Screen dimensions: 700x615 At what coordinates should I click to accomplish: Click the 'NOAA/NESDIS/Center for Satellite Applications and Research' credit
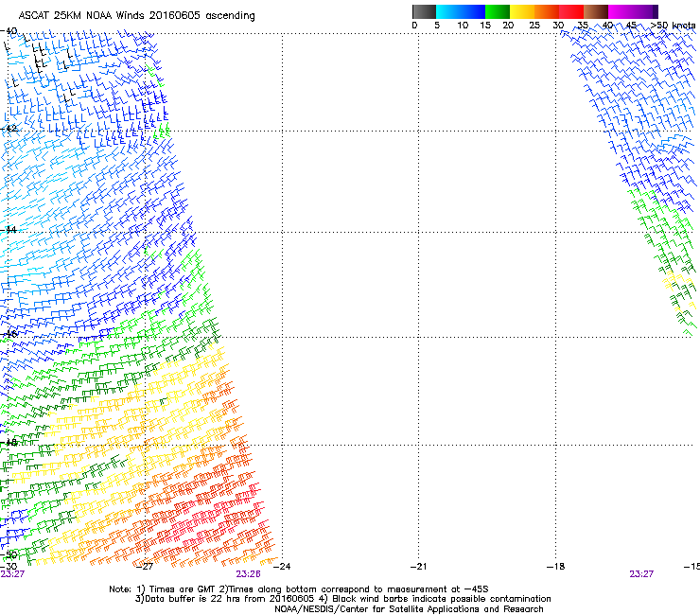click(x=409, y=609)
